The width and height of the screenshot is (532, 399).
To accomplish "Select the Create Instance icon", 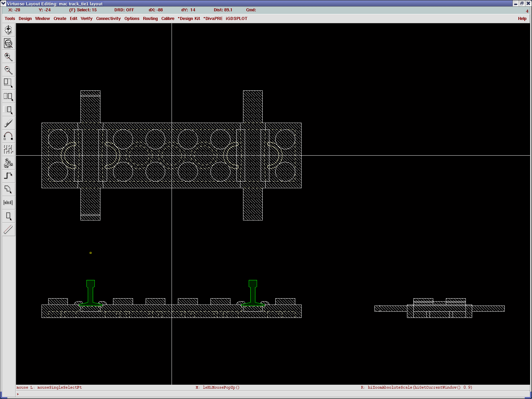I will (x=8, y=163).
